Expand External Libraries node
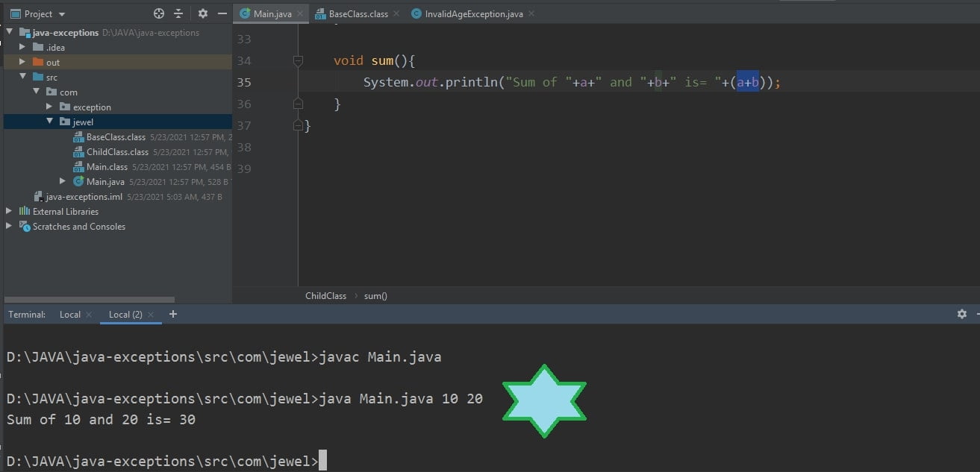The width and height of the screenshot is (980, 472). click(x=7, y=211)
